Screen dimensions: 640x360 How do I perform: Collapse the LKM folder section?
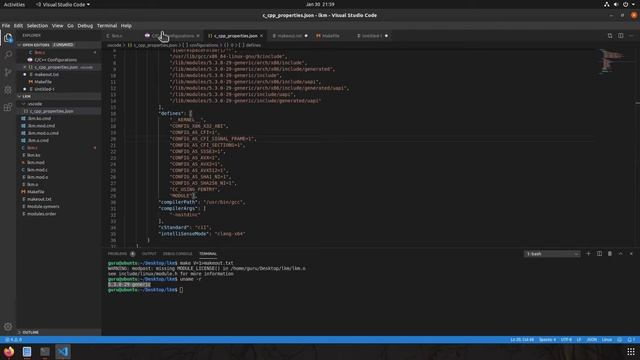(60, 96)
